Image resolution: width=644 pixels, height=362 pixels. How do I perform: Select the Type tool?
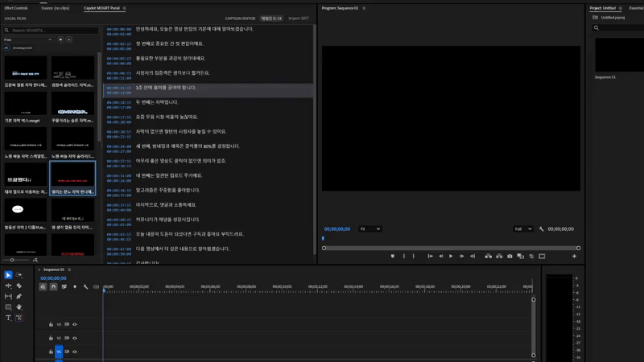tap(9, 318)
